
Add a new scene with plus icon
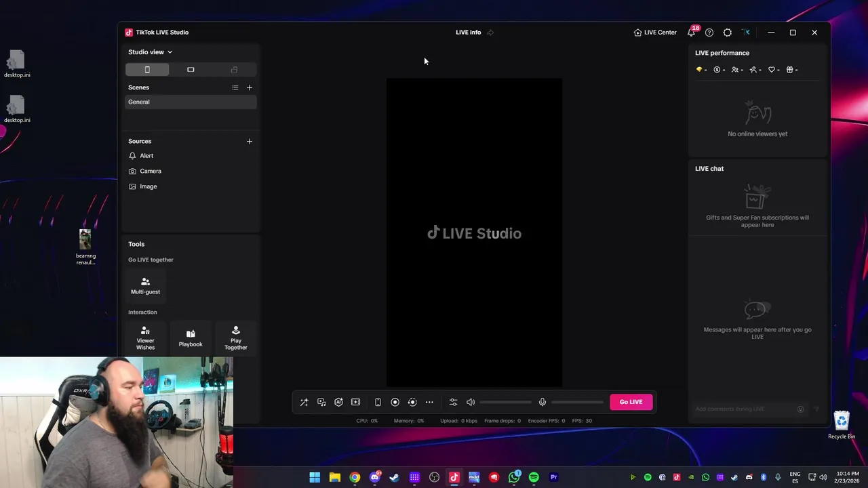click(x=250, y=87)
